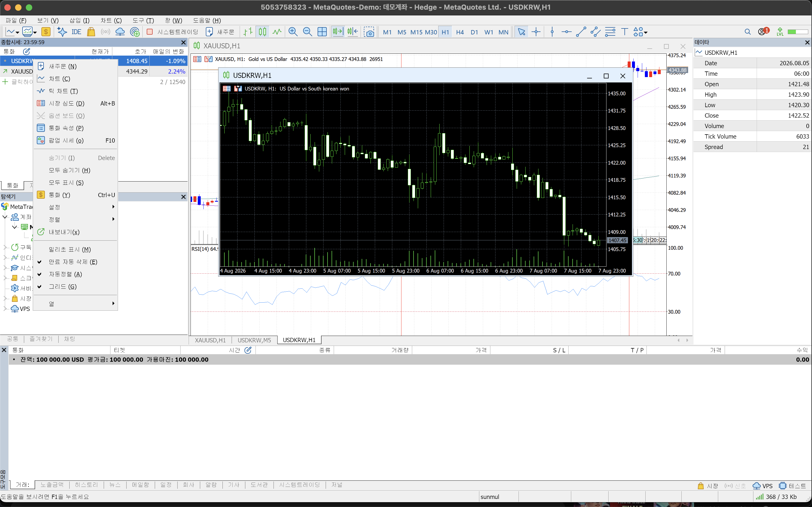Select the vertical line drawing tool
The image size is (812, 507).
552,32
